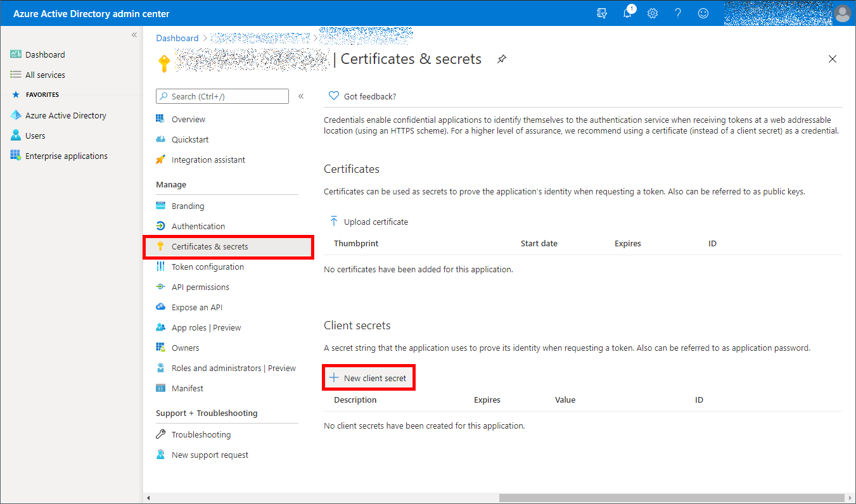Open the feedback smiley icon

coord(703,13)
